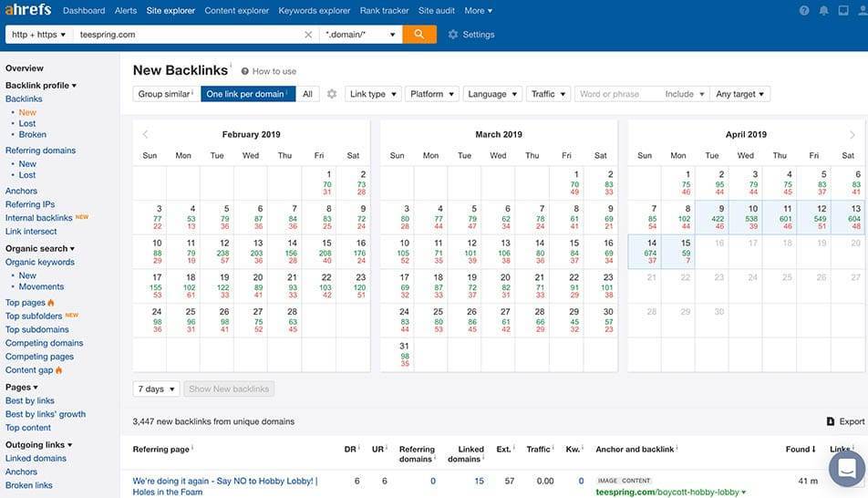This screenshot has width=868, height=498.
Task: Open the Any target dropdown
Action: (x=739, y=94)
